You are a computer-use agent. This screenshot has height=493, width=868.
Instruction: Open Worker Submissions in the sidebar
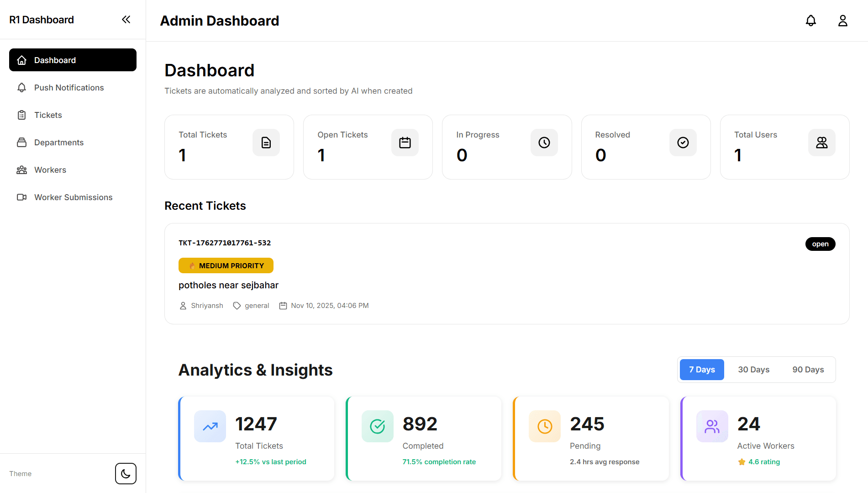[73, 197]
